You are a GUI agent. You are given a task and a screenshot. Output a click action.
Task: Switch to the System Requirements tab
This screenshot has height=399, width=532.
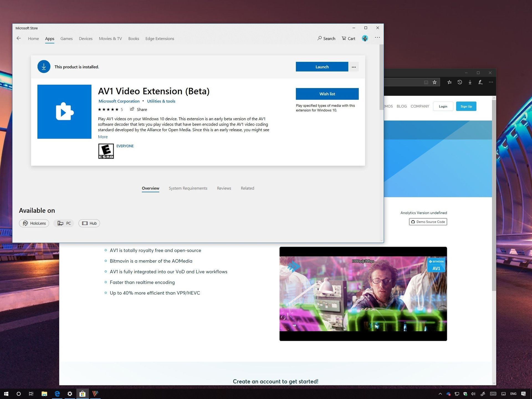pos(188,188)
